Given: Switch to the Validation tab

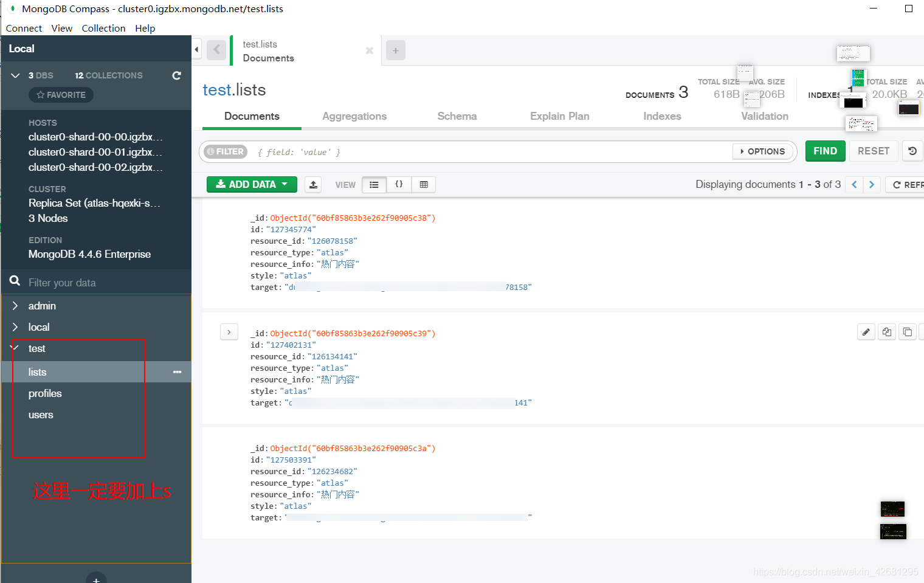Looking at the screenshot, I should pyautogui.click(x=765, y=116).
